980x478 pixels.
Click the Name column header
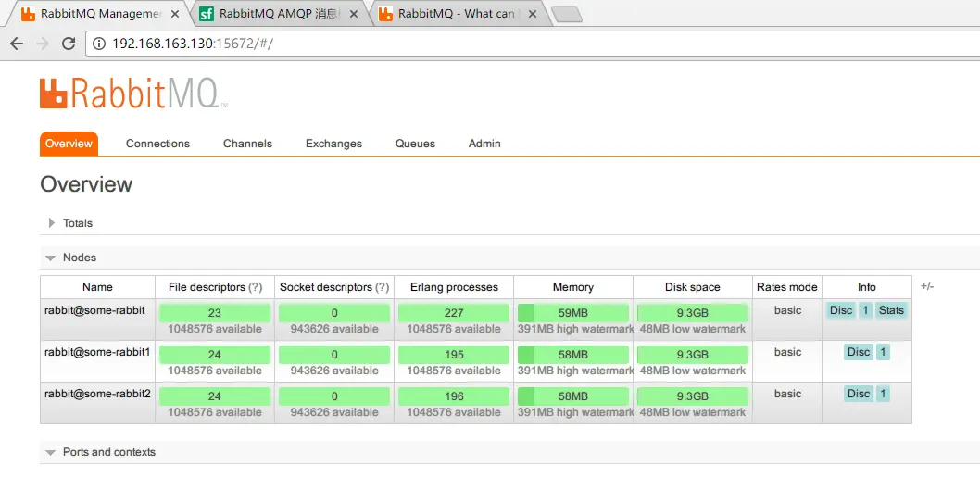click(97, 287)
